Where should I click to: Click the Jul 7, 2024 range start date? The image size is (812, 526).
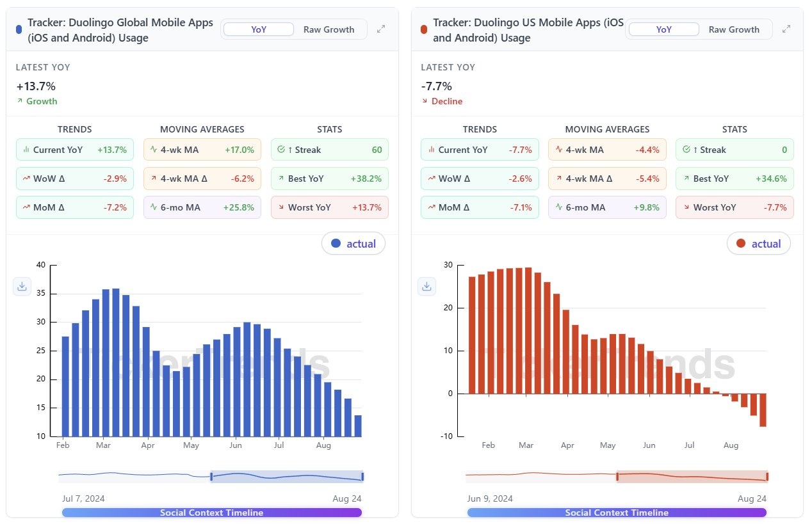(84, 498)
